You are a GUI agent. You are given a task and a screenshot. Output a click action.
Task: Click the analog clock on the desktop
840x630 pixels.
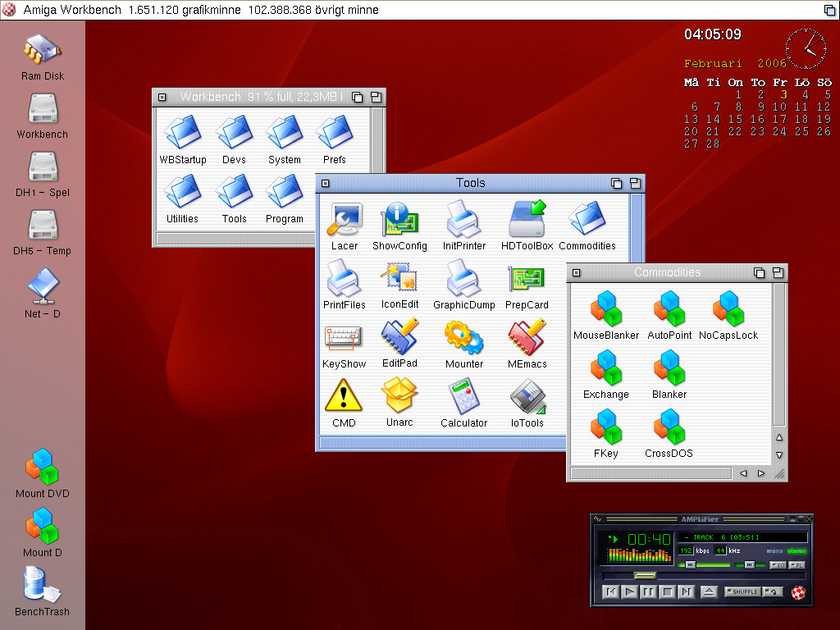[x=806, y=49]
